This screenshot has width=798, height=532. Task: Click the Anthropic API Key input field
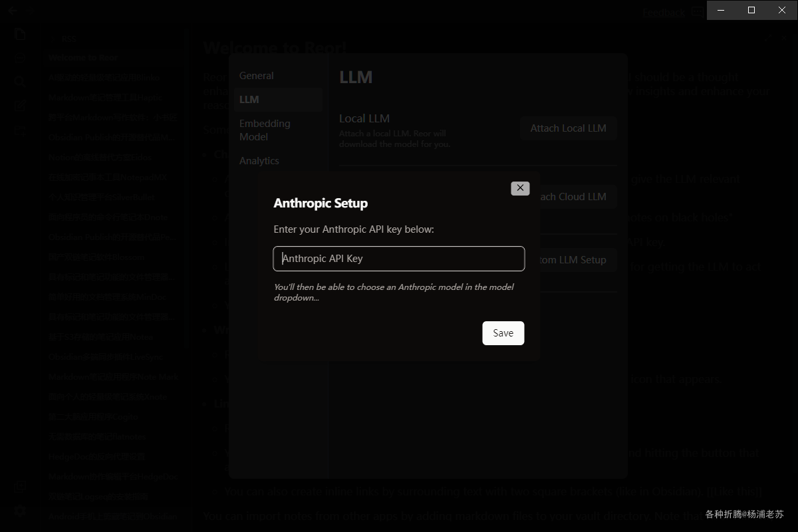pos(399,259)
